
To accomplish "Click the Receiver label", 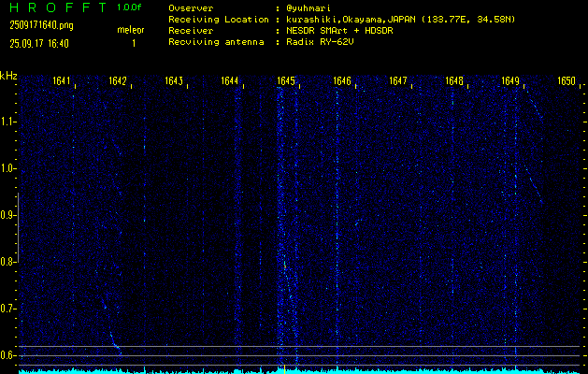I will click(x=191, y=31).
